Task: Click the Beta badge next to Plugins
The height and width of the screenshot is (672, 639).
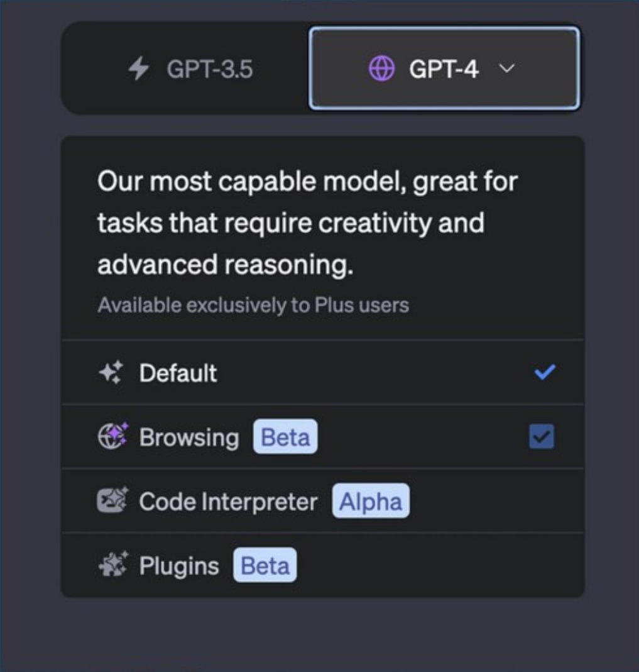Action: (x=265, y=566)
